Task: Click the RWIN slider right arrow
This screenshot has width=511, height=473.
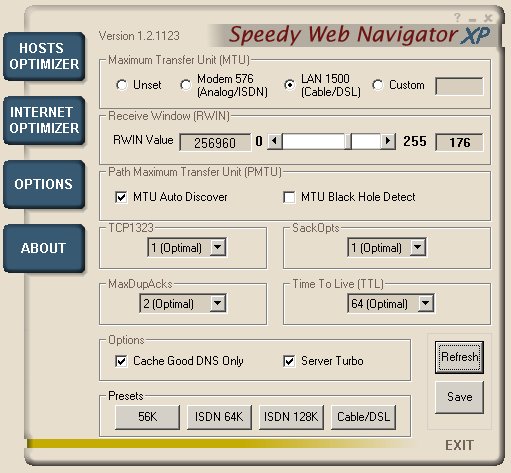Action: (388, 141)
